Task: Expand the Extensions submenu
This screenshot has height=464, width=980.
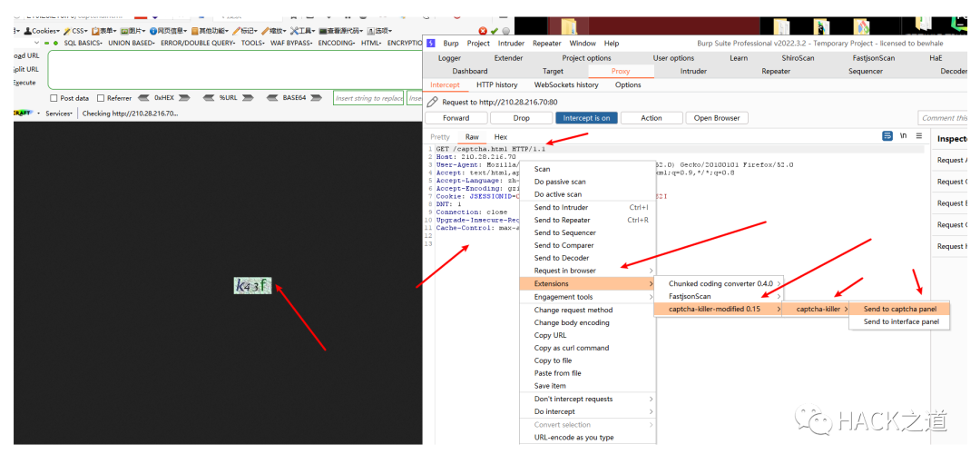Action: 587,284
